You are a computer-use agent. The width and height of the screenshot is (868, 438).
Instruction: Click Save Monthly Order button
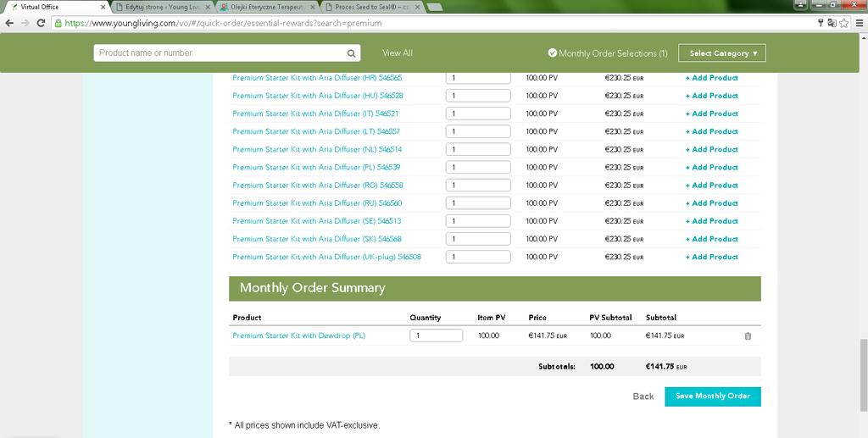[712, 396]
